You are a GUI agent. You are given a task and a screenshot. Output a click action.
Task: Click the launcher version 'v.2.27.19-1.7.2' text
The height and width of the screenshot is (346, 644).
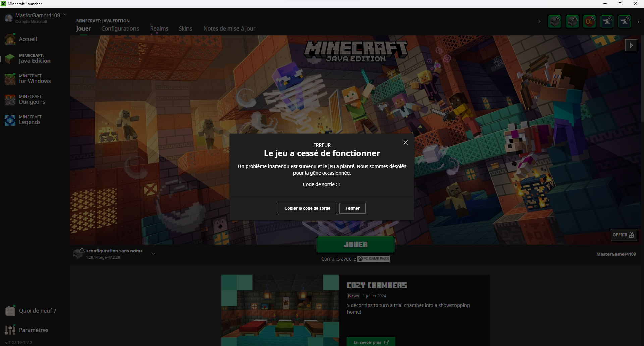coord(19,343)
